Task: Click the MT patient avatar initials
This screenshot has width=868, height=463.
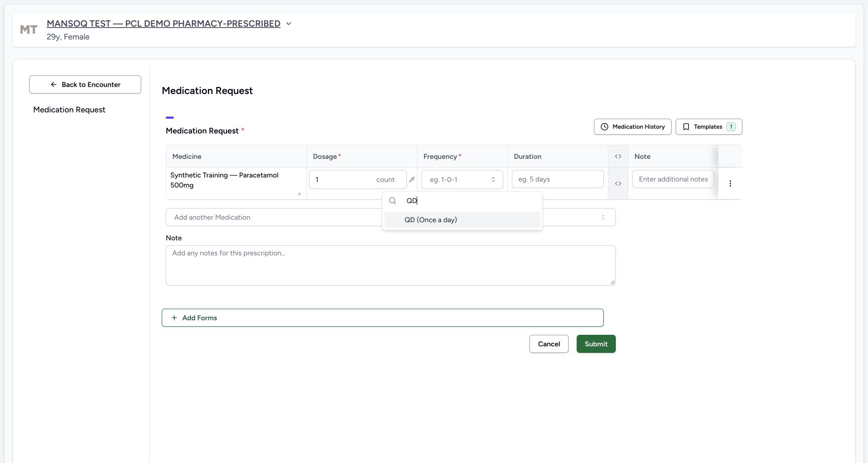Action: pos(29,30)
